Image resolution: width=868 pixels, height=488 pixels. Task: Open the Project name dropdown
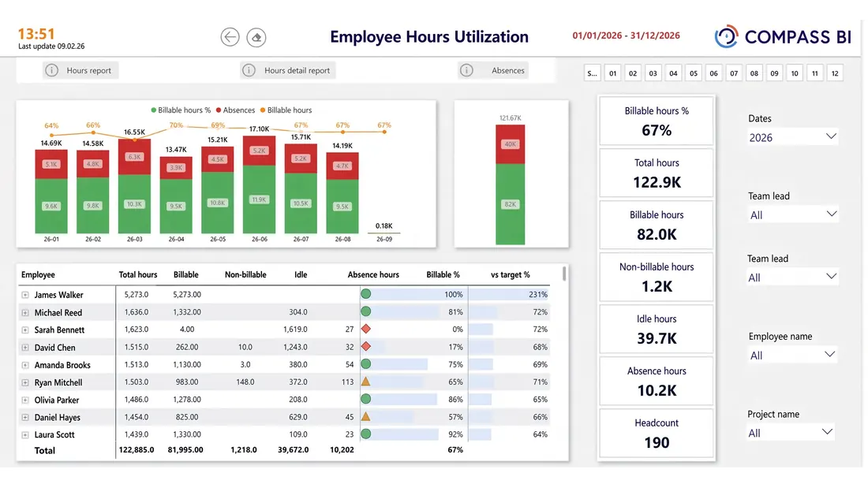(791, 433)
